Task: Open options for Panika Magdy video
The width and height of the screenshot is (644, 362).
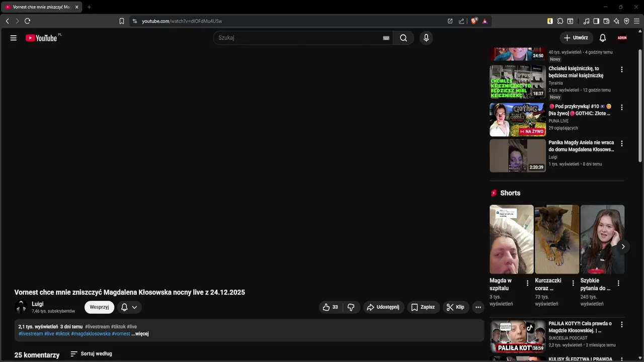Action: pyautogui.click(x=622, y=144)
